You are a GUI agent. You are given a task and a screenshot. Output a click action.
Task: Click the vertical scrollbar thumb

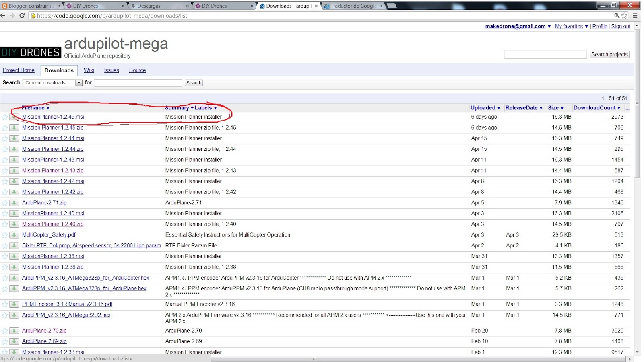click(637, 103)
